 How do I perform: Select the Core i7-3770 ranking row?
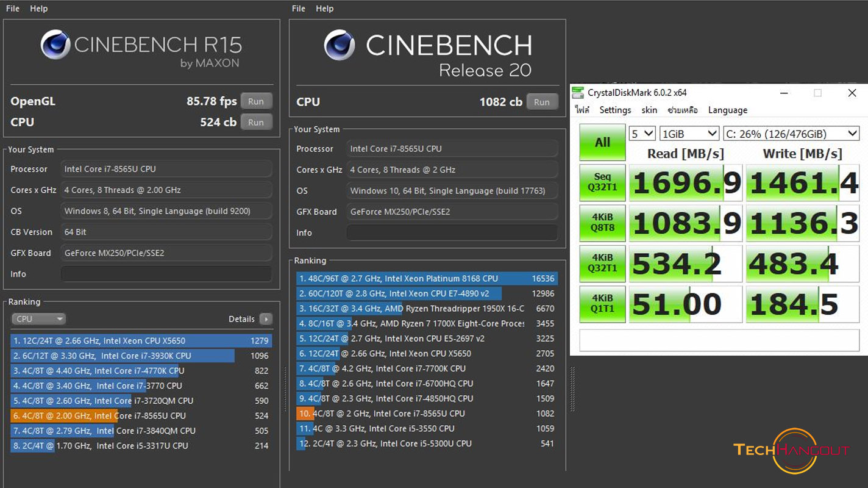141,386
